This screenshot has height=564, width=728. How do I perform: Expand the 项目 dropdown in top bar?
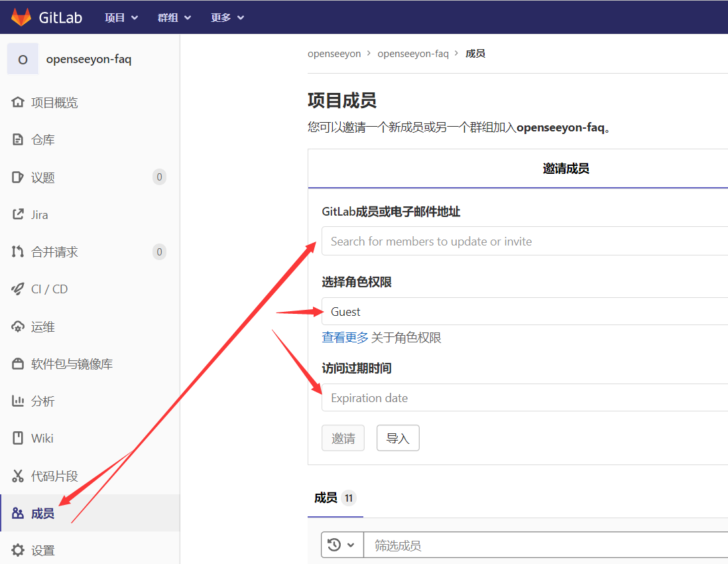(121, 18)
